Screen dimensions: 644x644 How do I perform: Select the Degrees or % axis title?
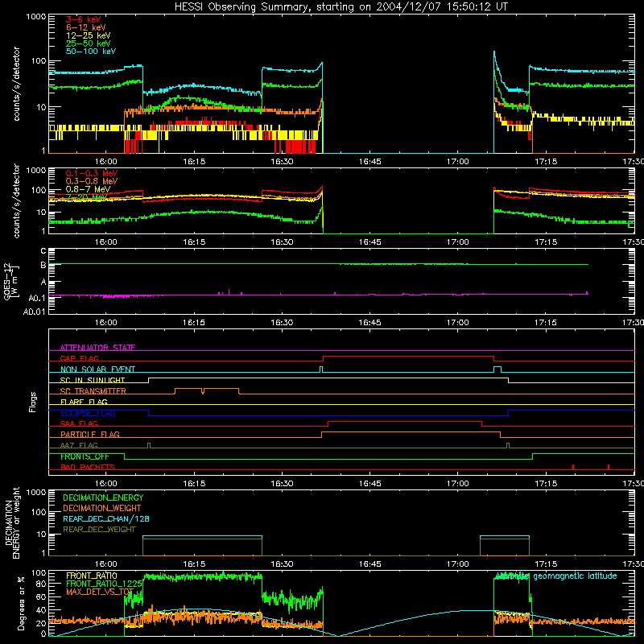click(x=21, y=603)
